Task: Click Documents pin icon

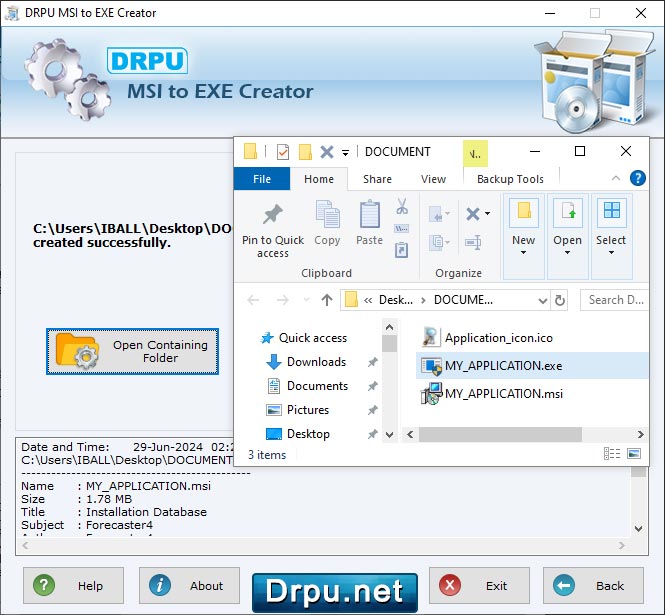Action: point(372,386)
